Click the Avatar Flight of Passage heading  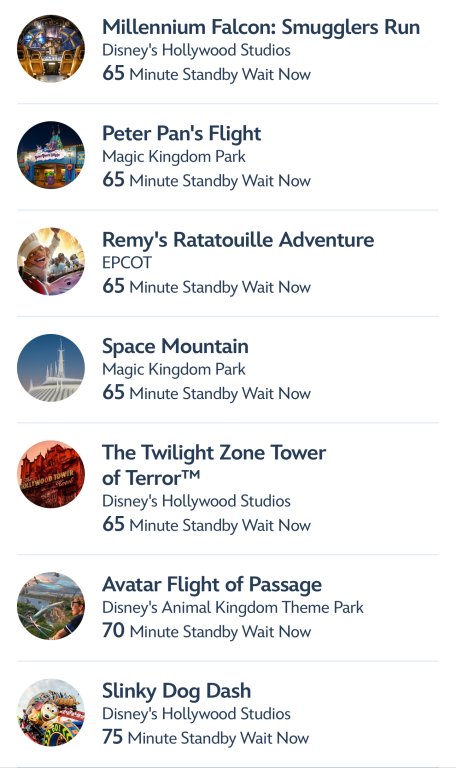(212, 584)
